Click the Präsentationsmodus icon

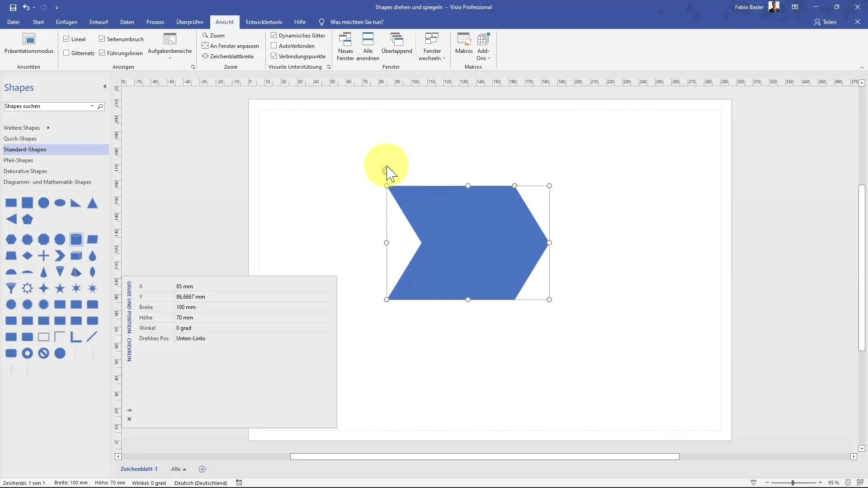click(29, 39)
